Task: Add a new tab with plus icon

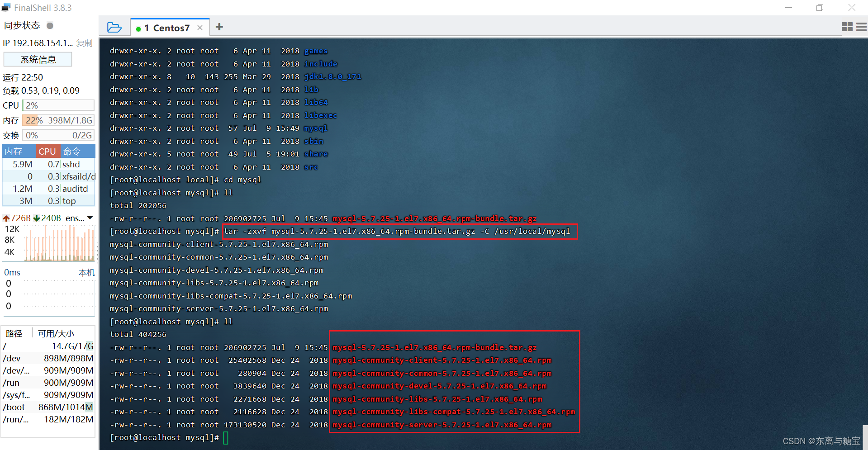Action: 219,27
